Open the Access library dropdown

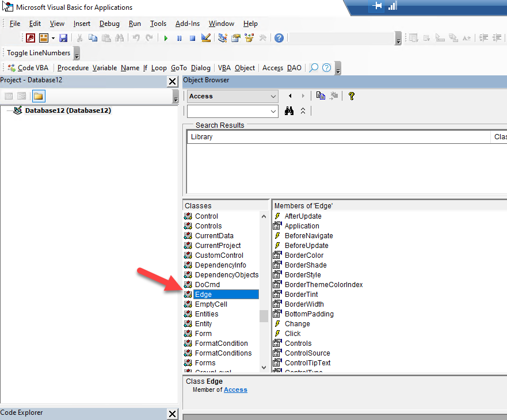pos(273,96)
